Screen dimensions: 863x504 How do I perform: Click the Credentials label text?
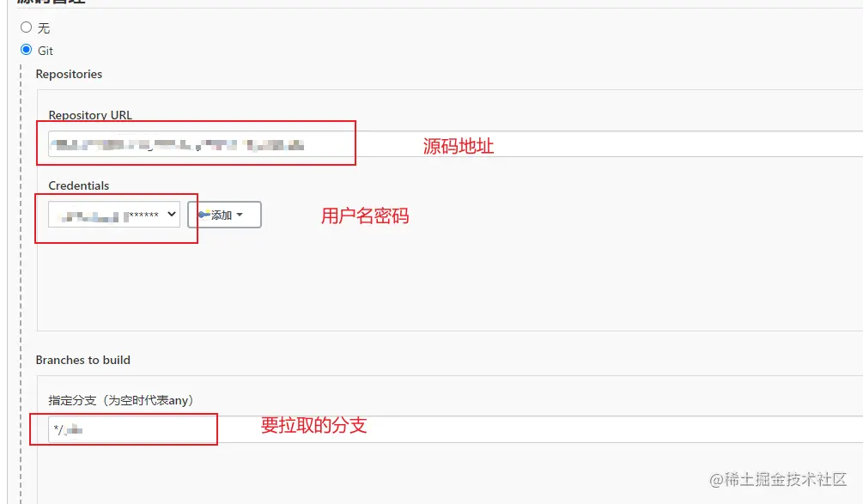click(x=79, y=185)
